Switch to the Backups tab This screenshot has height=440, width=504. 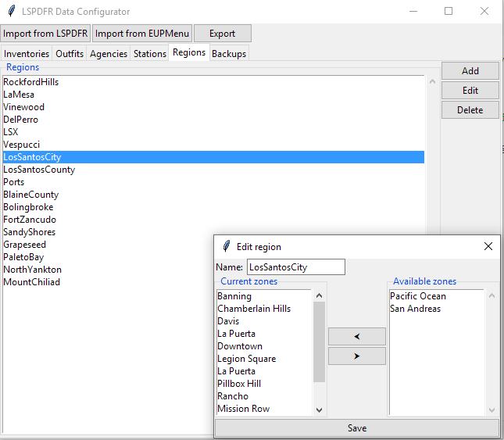[x=229, y=54]
